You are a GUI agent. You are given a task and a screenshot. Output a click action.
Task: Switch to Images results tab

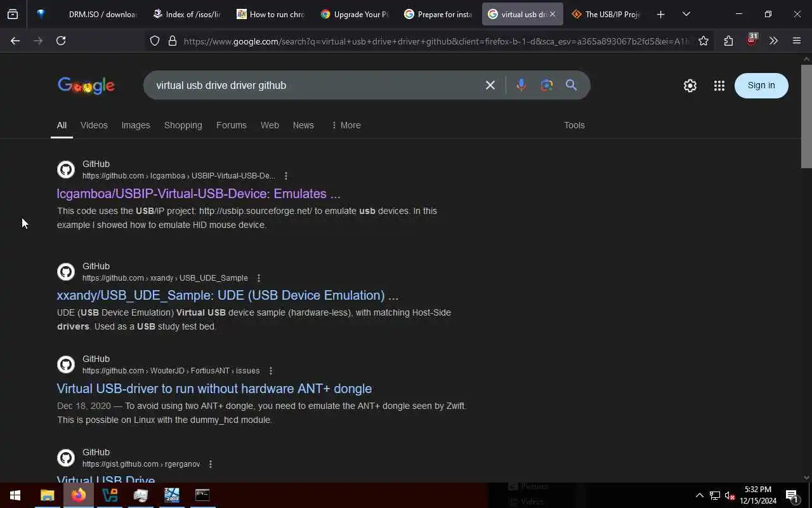click(x=136, y=125)
